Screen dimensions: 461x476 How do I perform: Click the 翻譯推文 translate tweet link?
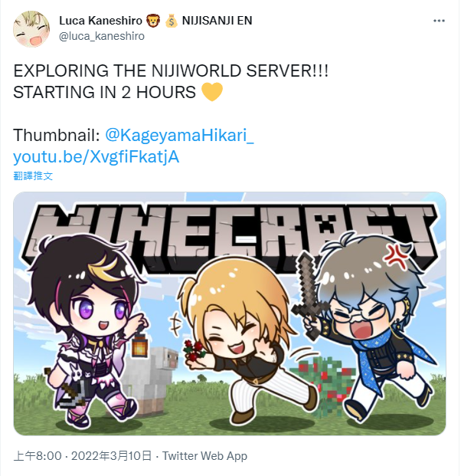[33, 176]
